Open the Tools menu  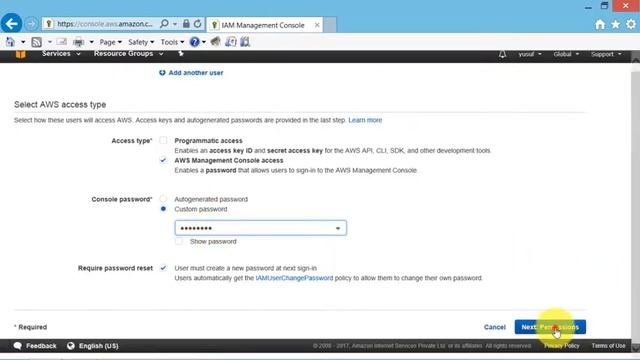click(x=172, y=42)
